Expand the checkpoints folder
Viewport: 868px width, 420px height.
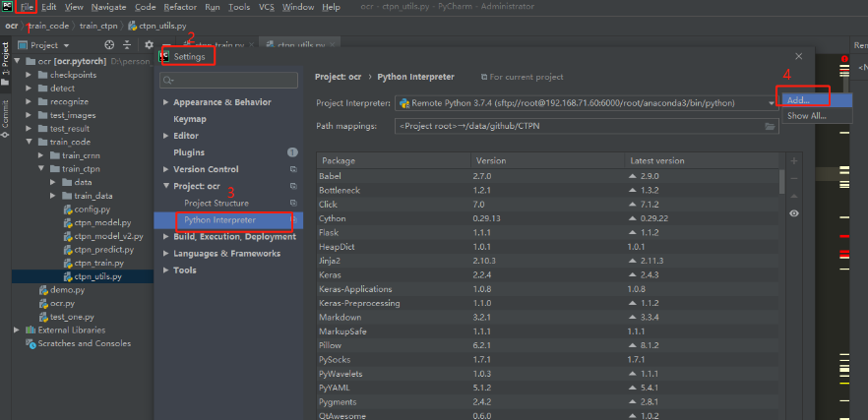pyautogui.click(x=29, y=75)
